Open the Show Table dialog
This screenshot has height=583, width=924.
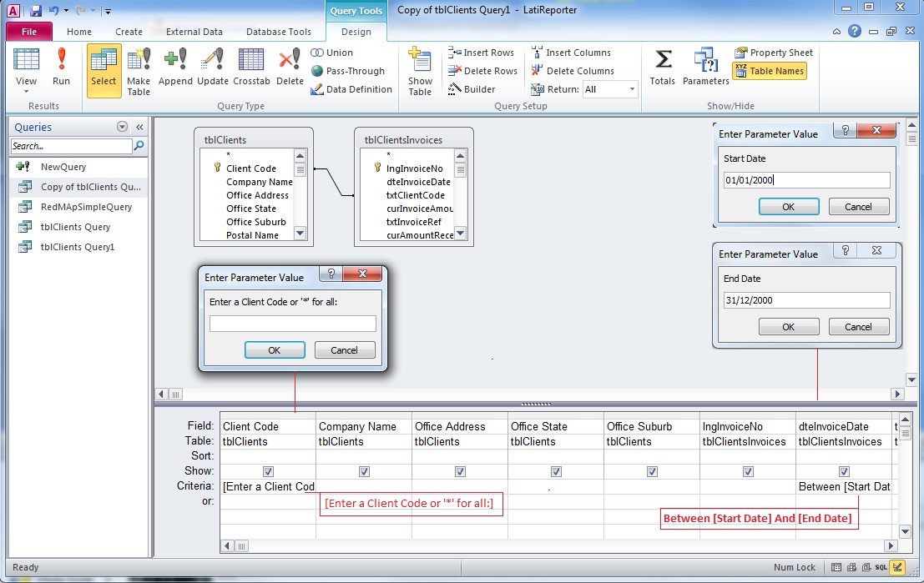click(420, 70)
